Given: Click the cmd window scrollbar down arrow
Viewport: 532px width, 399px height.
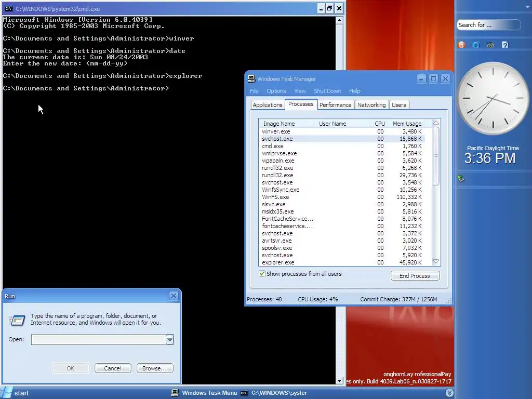Looking at the screenshot, I should pos(339,381).
